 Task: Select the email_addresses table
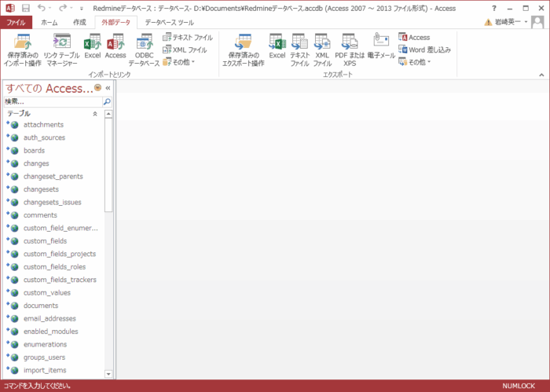pos(54,318)
